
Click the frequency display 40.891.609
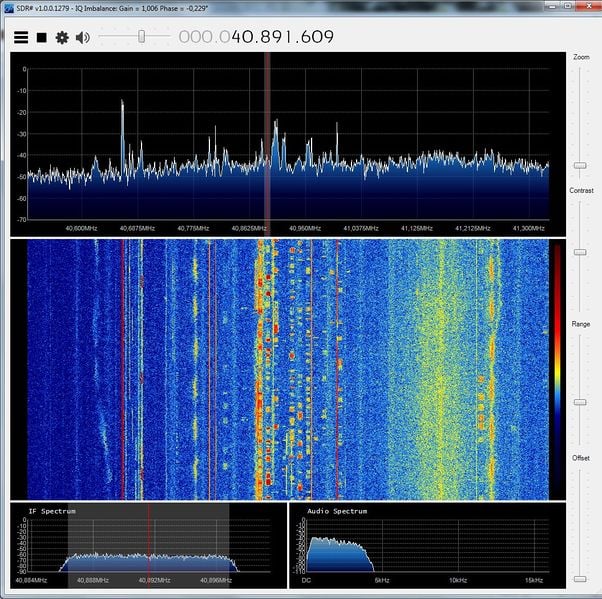point(256,37)
